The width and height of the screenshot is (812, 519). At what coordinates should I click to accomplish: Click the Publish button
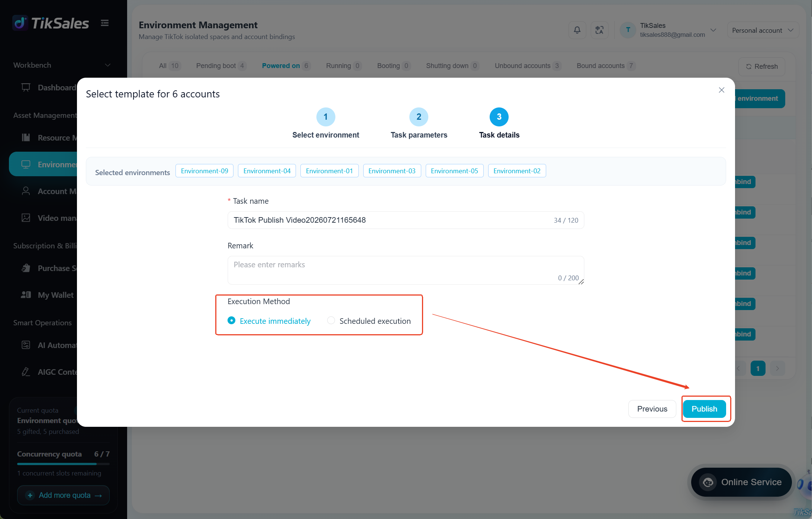click(705, 409)
